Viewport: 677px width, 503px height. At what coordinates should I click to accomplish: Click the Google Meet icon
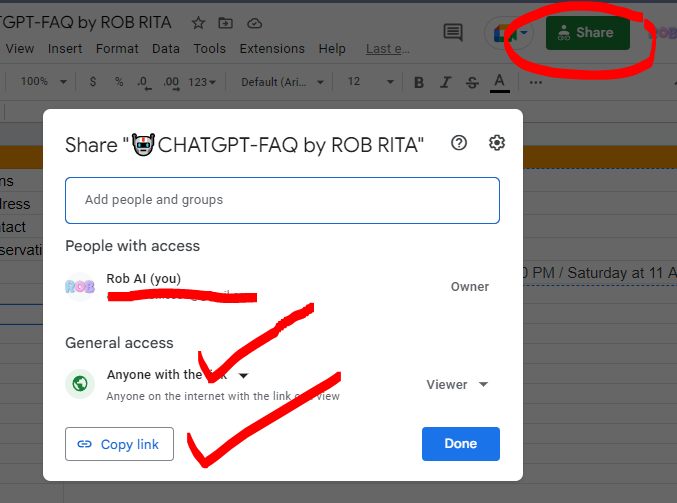point(509,33)
